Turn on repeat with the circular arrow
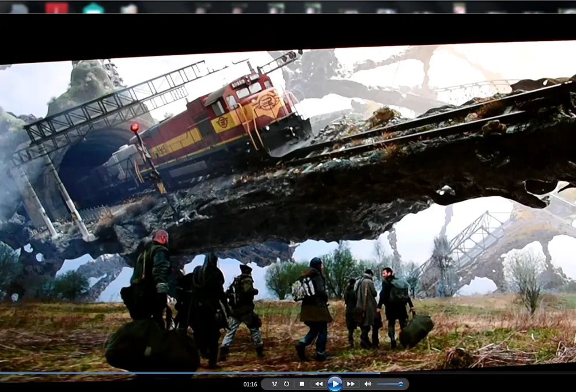 tap(286, 384)
